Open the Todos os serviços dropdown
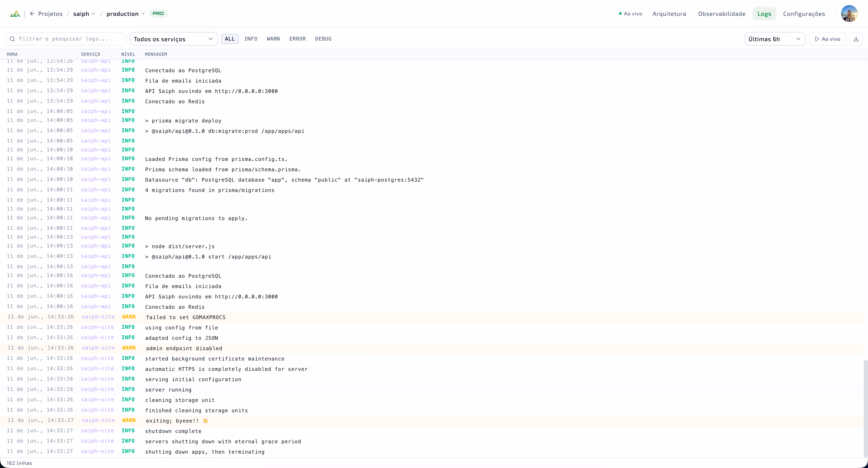This screenshot has width=868, height=468. click(174, 39)
